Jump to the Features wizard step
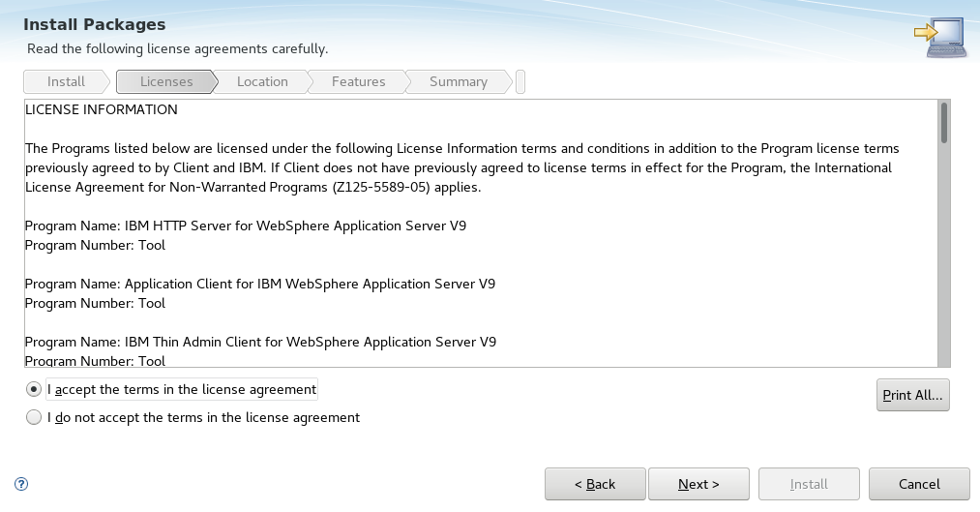Screen dimensions: 980x512 pos(358,82)
